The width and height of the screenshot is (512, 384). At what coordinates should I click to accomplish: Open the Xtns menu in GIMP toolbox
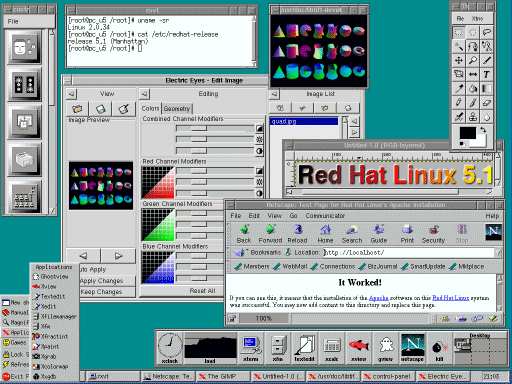coord(477,19)
